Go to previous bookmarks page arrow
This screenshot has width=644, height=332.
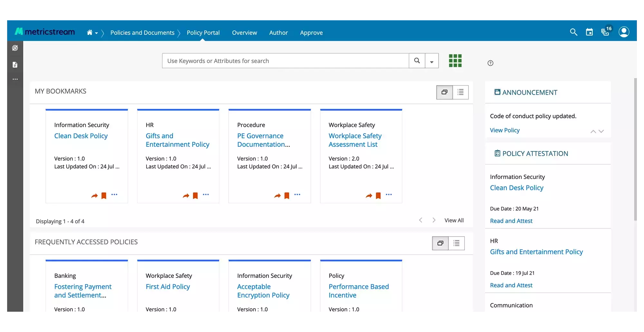pyautogui.click(x=421, y=220)
